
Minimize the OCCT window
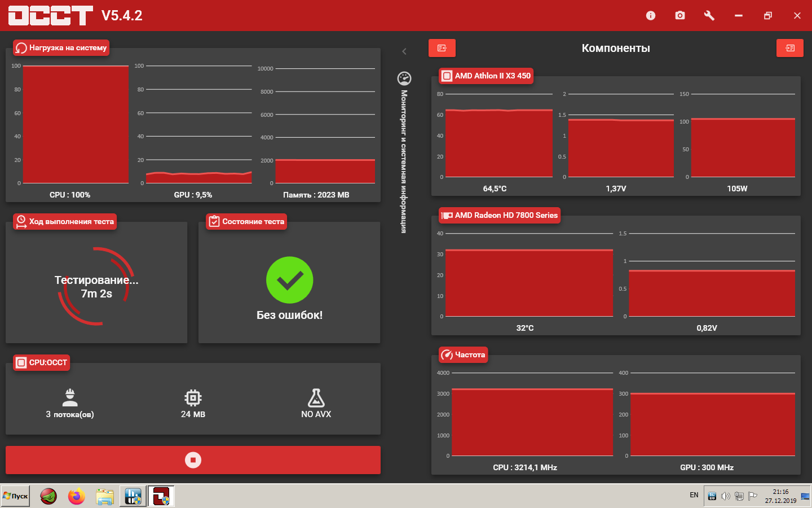click(739, 16)
